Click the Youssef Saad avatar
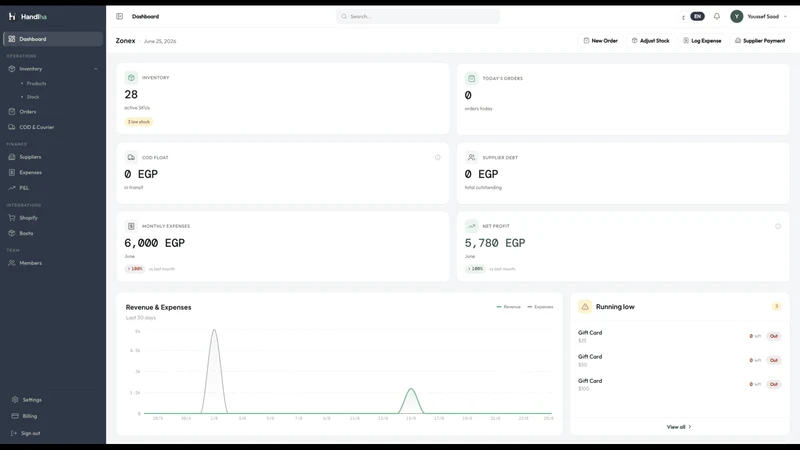This screenshot has height=450, width=800. [736, 16]
